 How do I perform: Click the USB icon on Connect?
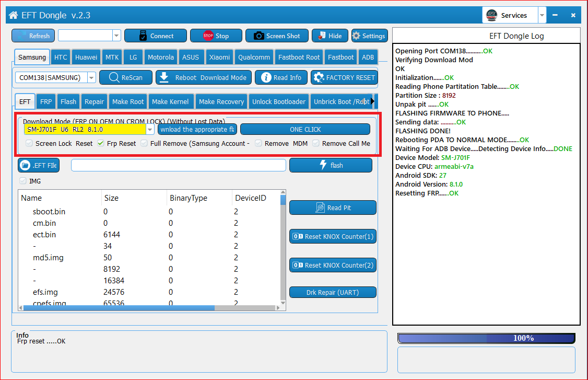point(143,36)
